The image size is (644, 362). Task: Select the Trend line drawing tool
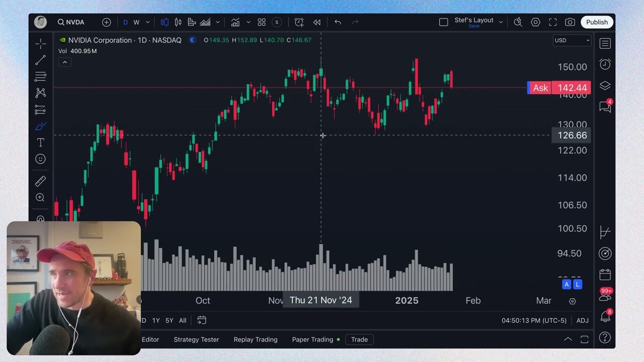pos(41,60)
